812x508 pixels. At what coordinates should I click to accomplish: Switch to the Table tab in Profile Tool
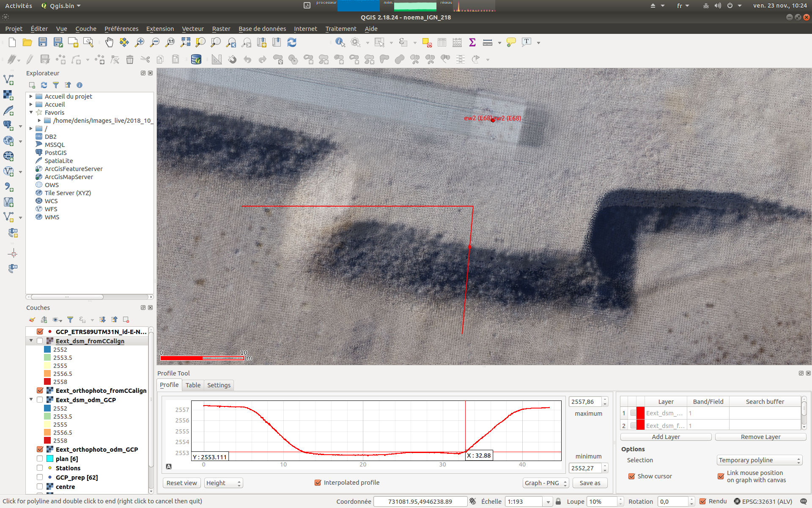click(x=193, y=385)
